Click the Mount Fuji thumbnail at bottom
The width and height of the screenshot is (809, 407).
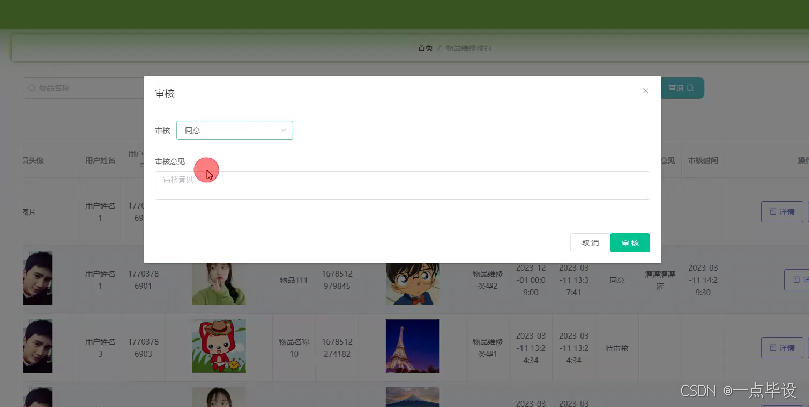tap(412, 397)
